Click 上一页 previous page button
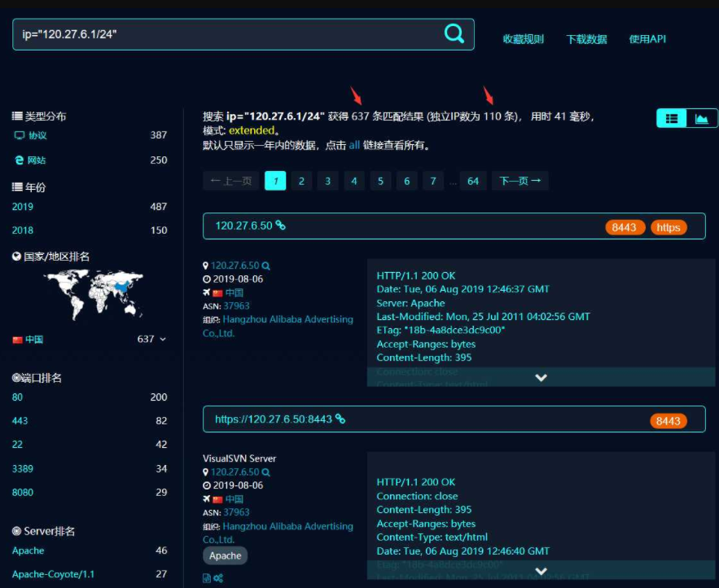 (x=231, y=181)
